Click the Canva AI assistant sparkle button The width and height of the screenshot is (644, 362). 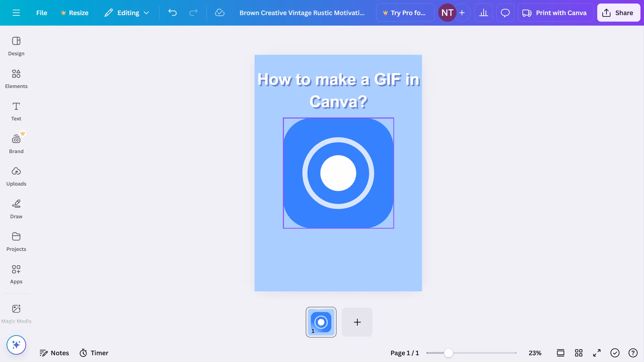click(x=16, y=345)
